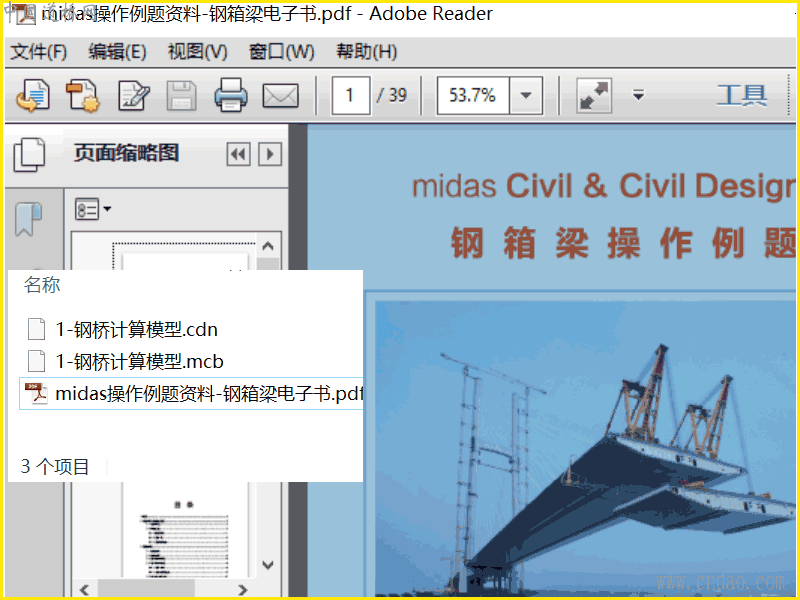Expand the navigation pane right-arrow button
800x600 pixels.
(x=270, y=154)
